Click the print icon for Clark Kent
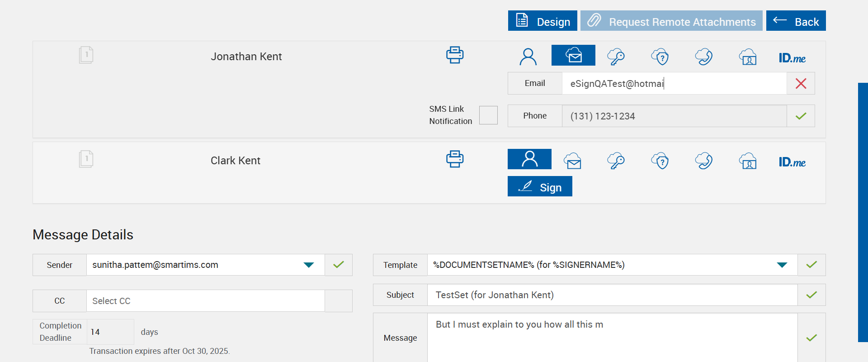Screen dimensions: 868x362 pos(454,159)
